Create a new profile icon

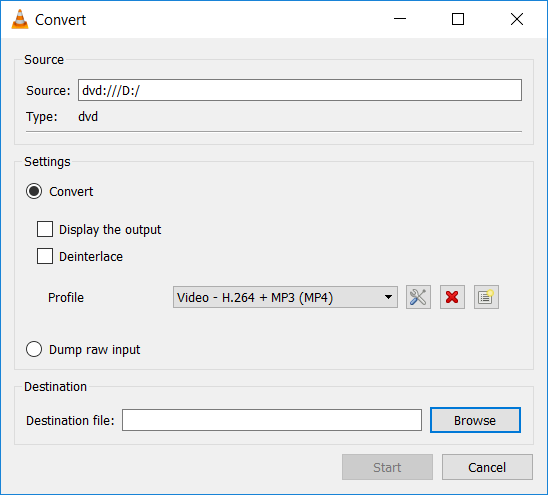486,297
